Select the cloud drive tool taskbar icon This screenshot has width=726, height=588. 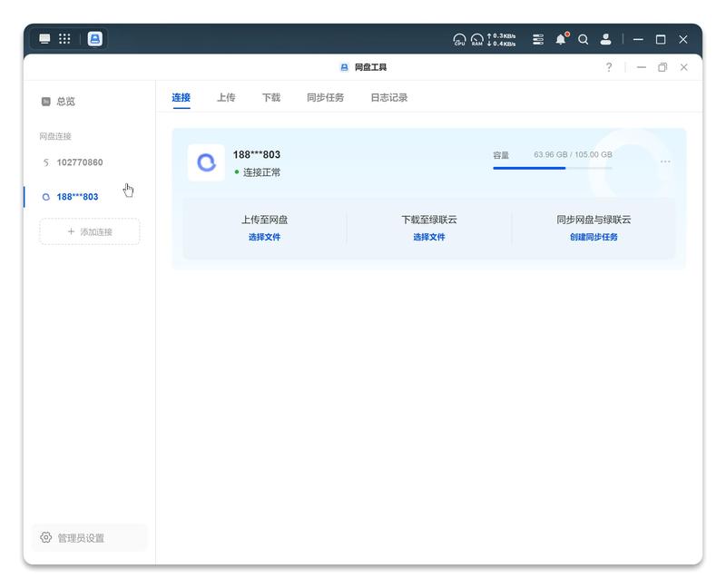95,39
